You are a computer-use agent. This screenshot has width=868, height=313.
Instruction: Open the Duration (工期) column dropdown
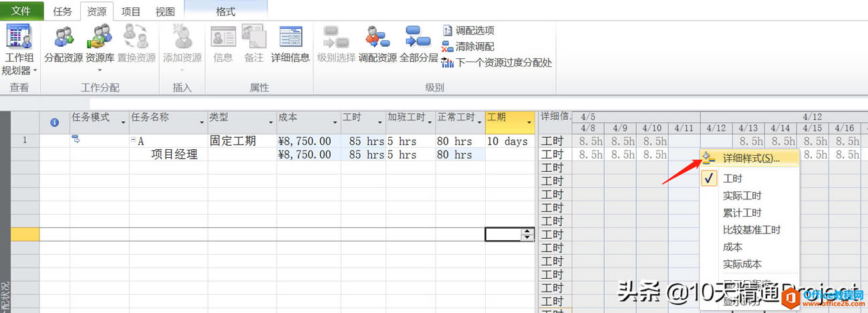[x=529, y=122]
